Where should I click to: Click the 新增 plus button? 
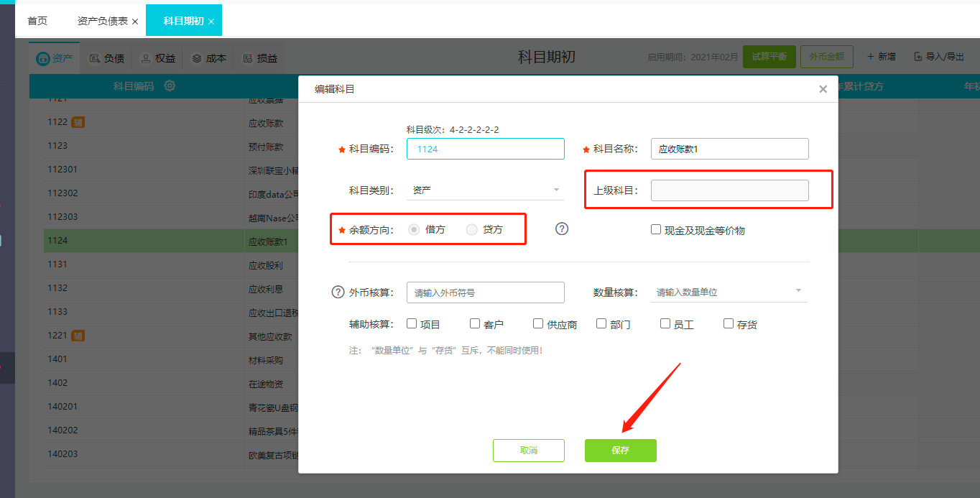coord(882,57)
